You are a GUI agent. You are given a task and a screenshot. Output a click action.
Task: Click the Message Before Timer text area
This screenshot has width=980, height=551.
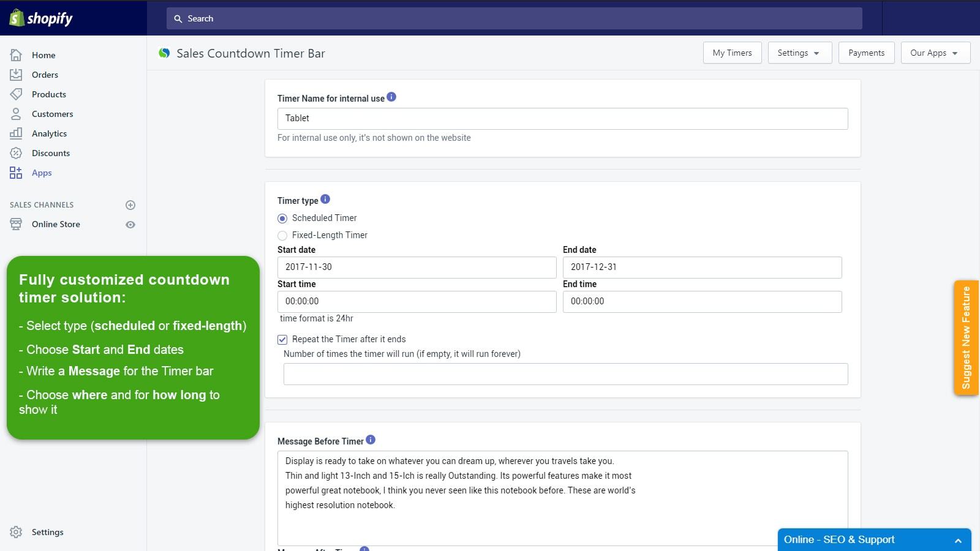(562, 498)
